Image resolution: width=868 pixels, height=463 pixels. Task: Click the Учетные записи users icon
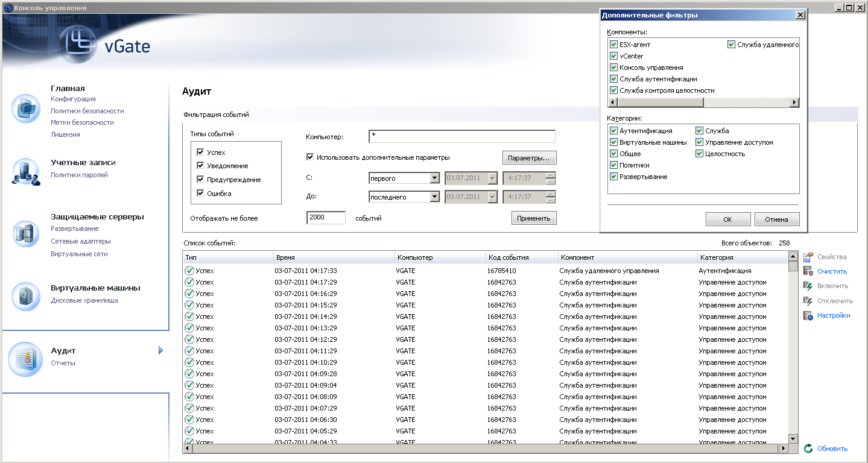click(x=26, y=172)
